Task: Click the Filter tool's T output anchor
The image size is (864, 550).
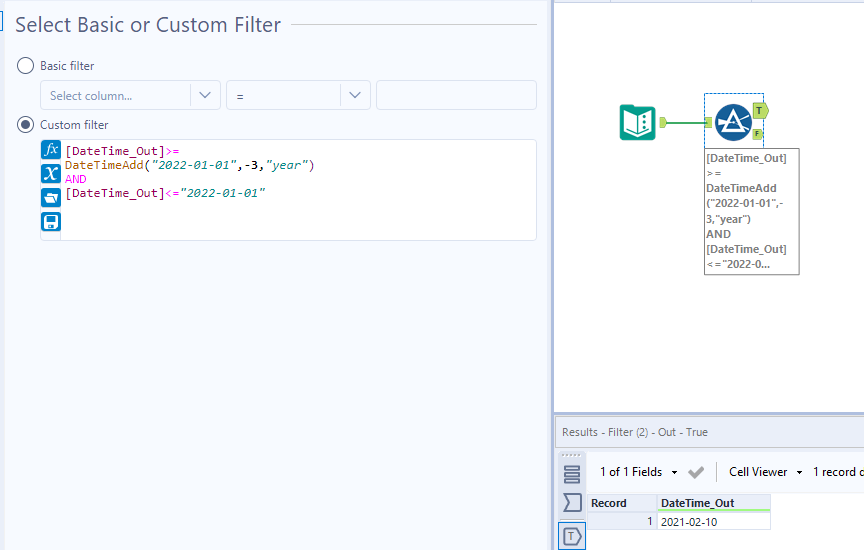Action: (x=760, y=111)
